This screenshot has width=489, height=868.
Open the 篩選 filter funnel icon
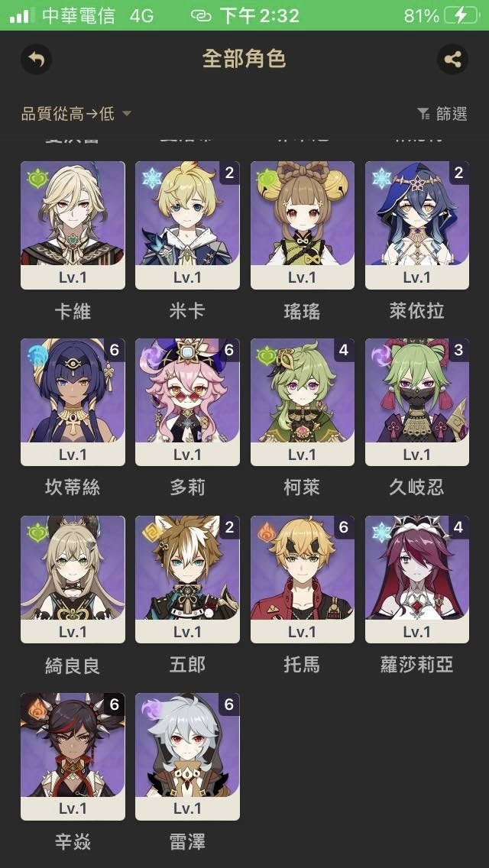click(423, 114)
